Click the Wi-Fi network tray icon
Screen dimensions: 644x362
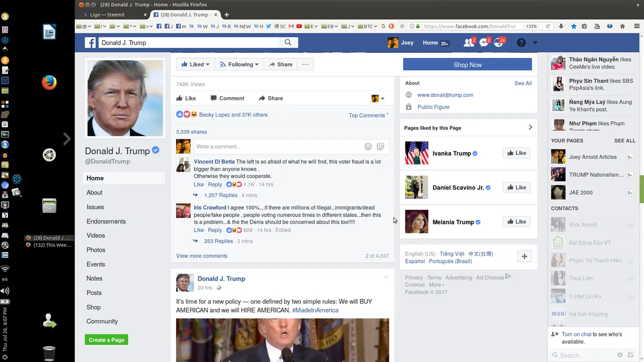5,269
